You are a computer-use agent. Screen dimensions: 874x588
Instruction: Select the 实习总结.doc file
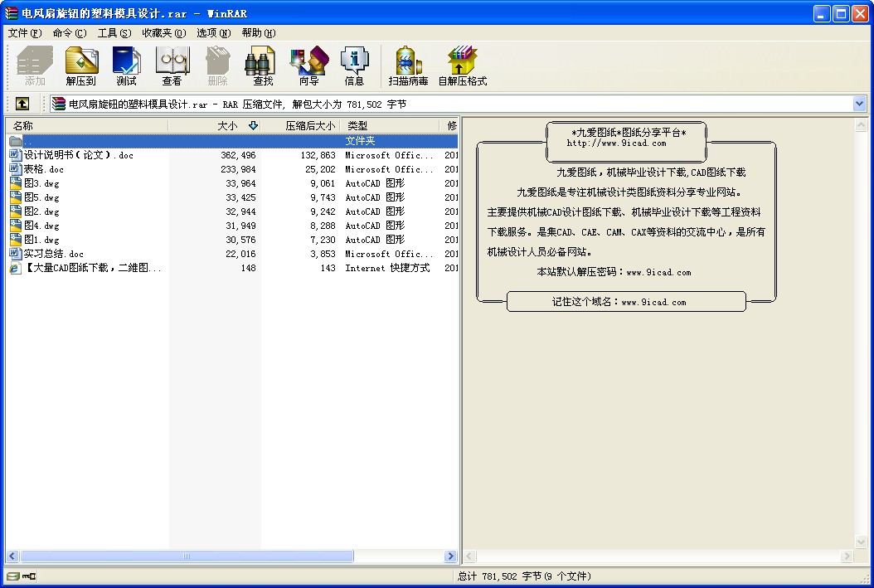[x=53, y=254]
